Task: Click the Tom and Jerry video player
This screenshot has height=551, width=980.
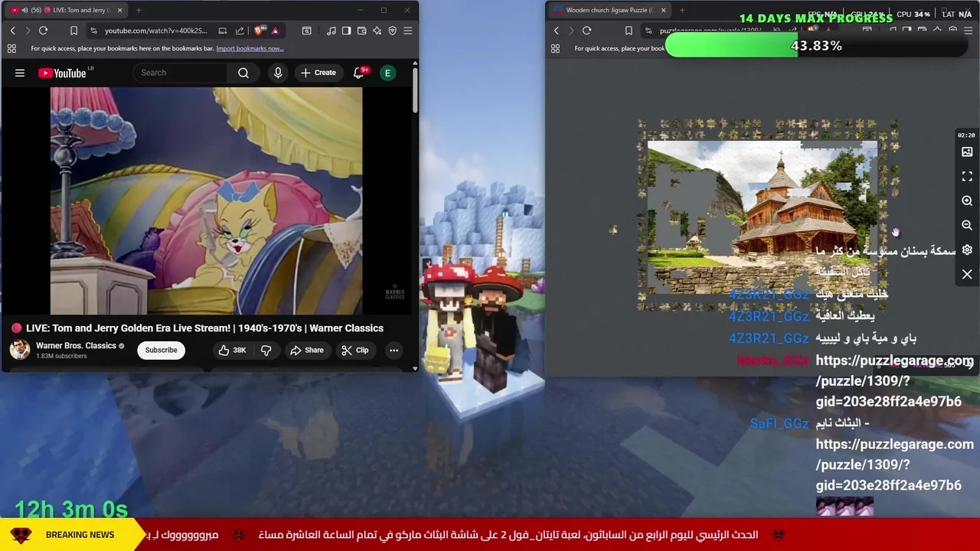Action: (206, 201)
